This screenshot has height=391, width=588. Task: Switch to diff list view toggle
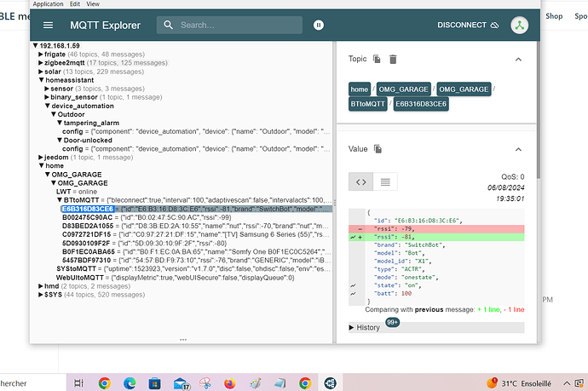point(385,181)
